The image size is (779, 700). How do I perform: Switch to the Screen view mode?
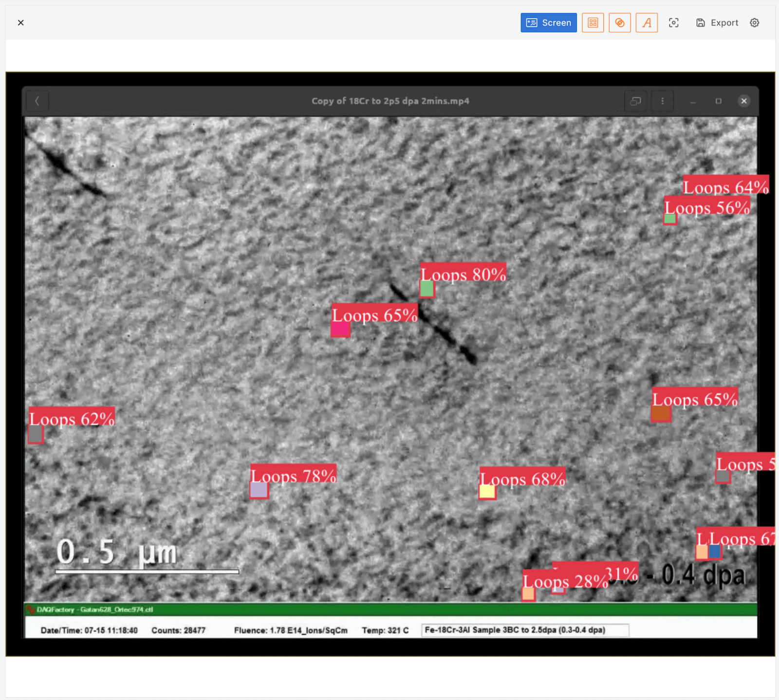(x=548, y=23)
